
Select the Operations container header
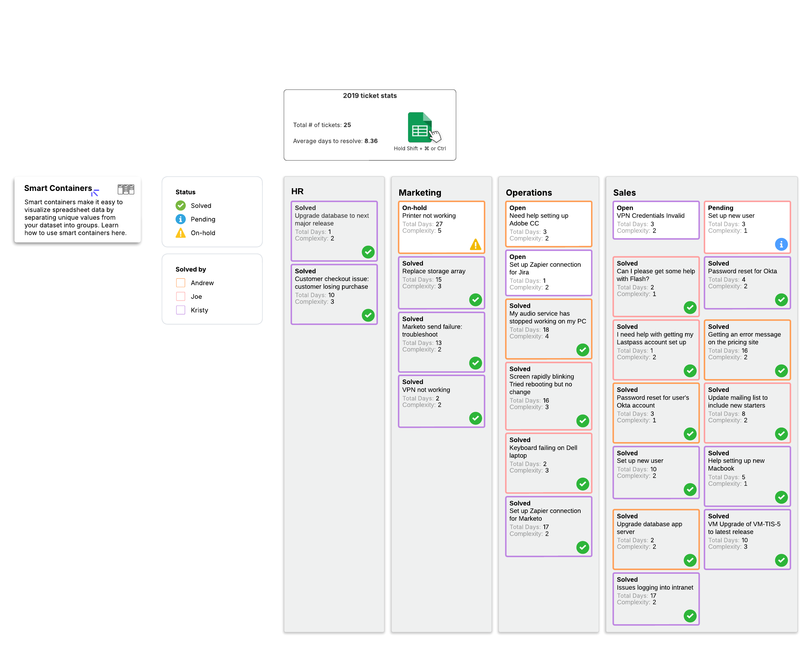click(528, 193)
